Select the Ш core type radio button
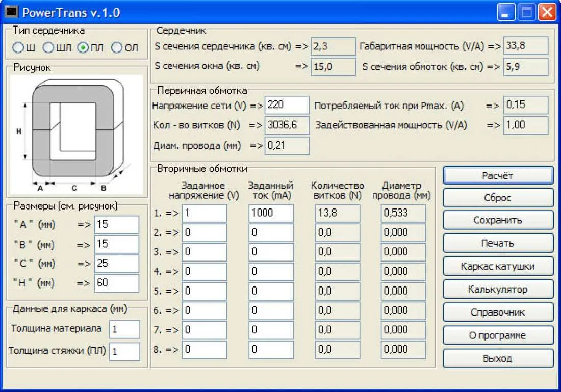Viewport: 561px width, 392px height. (x=18, y=48)
